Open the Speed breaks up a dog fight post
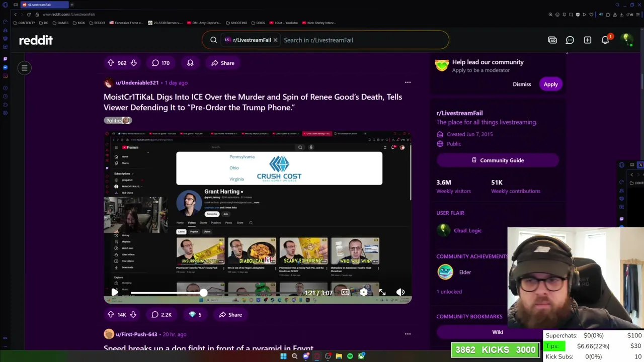 coord(208,348)
